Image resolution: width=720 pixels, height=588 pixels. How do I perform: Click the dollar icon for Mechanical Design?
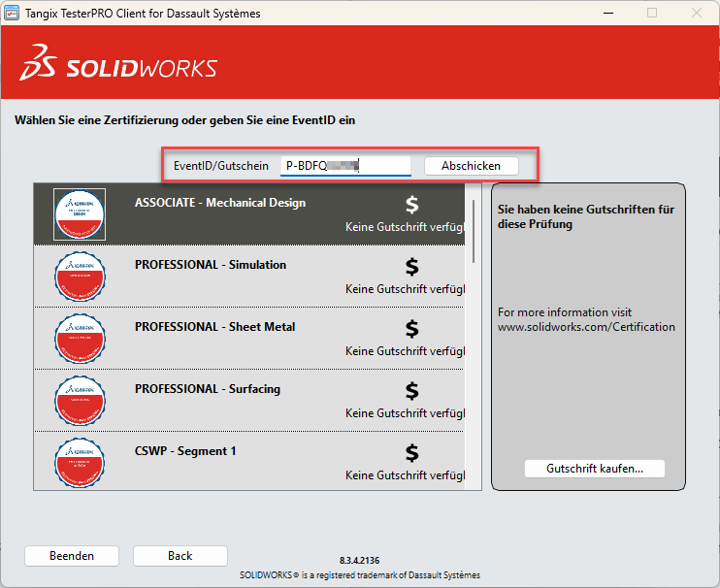point(412,205)
